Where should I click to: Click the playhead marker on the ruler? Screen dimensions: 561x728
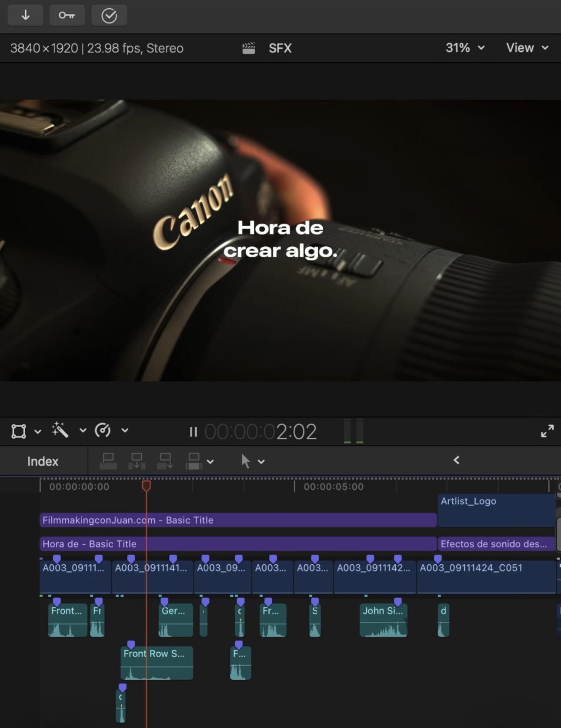click(147, 486)
